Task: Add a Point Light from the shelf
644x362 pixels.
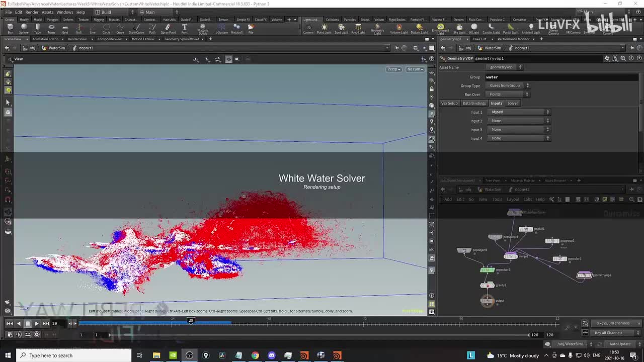Action: (324, 28)
